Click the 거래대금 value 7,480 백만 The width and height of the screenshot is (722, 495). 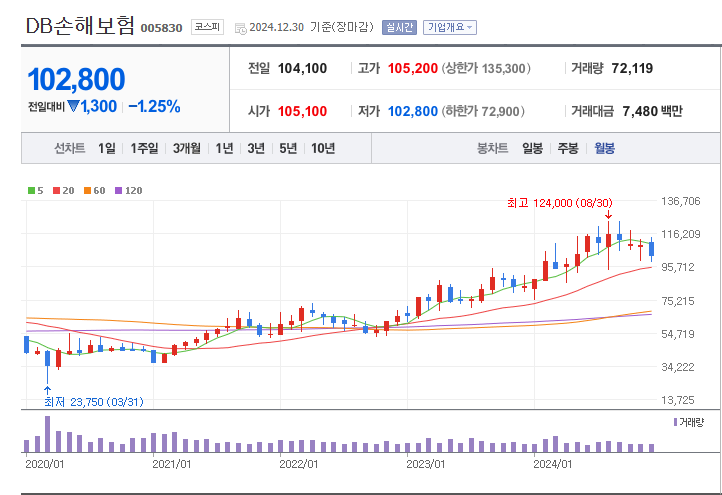click(x=652, y=111)
